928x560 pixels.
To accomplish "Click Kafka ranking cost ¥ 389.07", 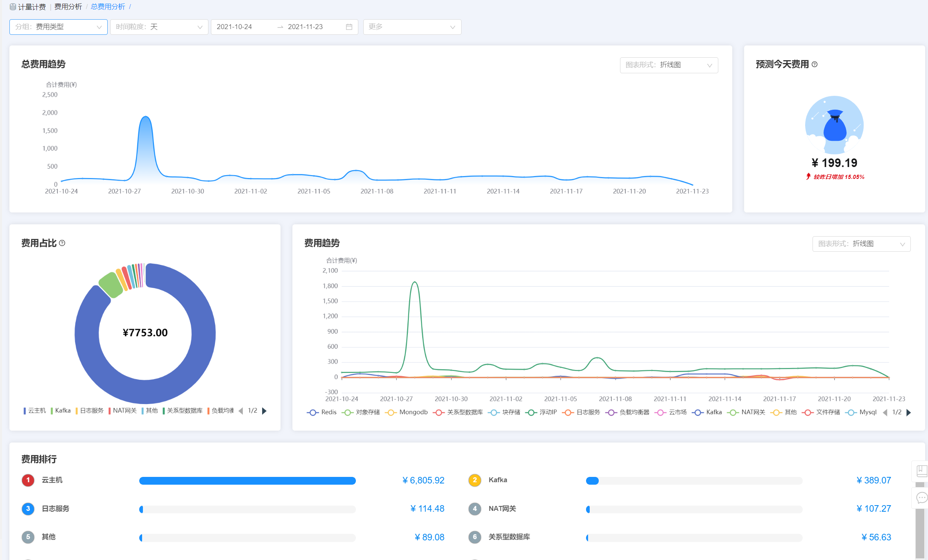I will [874, 480].
